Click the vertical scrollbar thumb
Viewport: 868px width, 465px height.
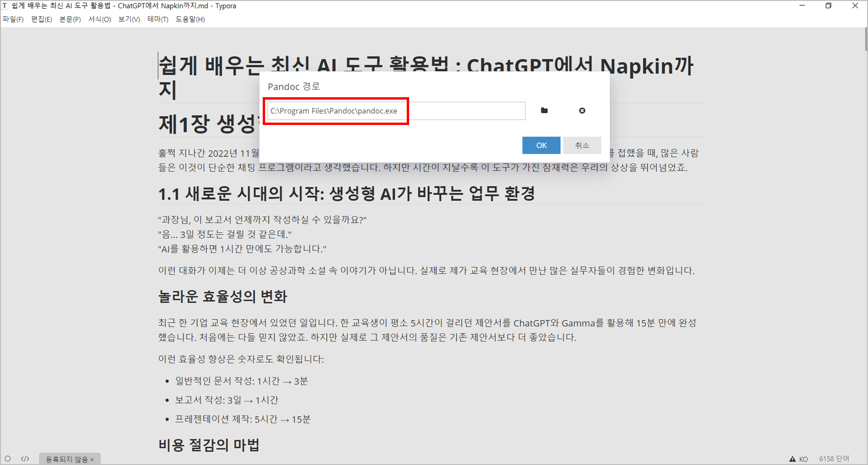(866, 38)
